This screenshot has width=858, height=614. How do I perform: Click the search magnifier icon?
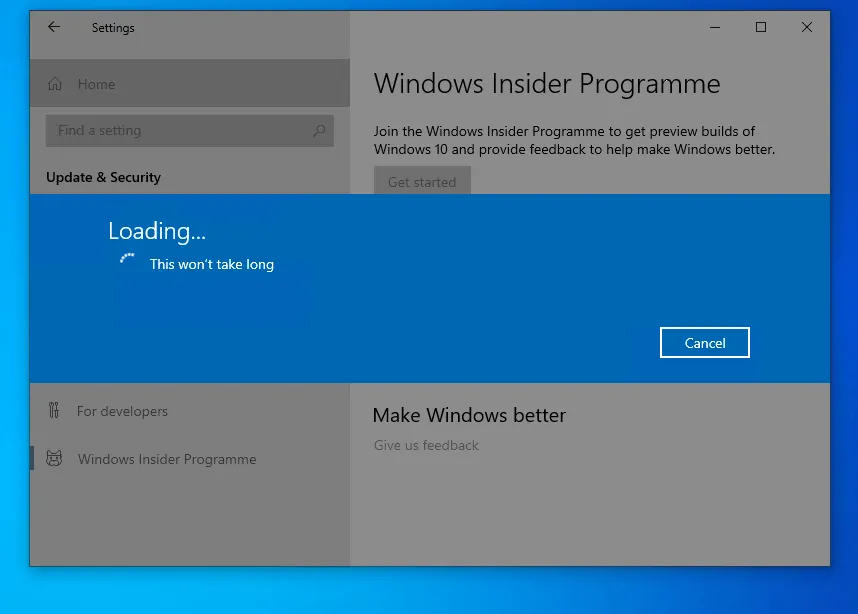click(x=318, y=130)
